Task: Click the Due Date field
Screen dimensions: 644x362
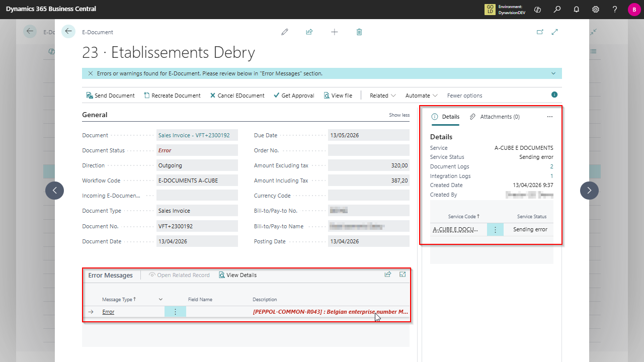Action: 369,135
